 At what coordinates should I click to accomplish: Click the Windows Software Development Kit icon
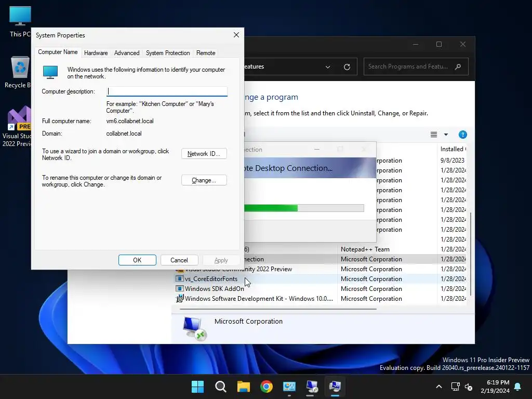179,299
